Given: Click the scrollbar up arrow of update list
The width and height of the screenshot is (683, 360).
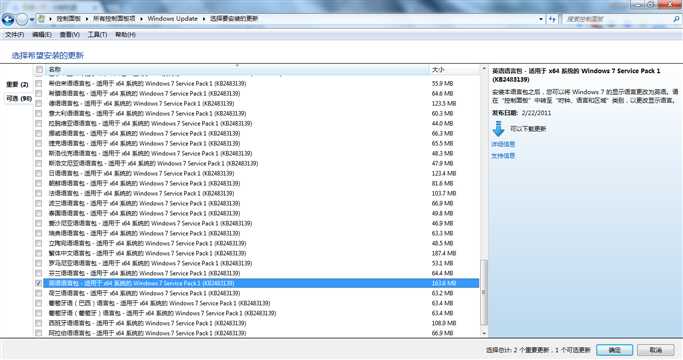Looking at the screenshot, I should [x=484, y=69].
